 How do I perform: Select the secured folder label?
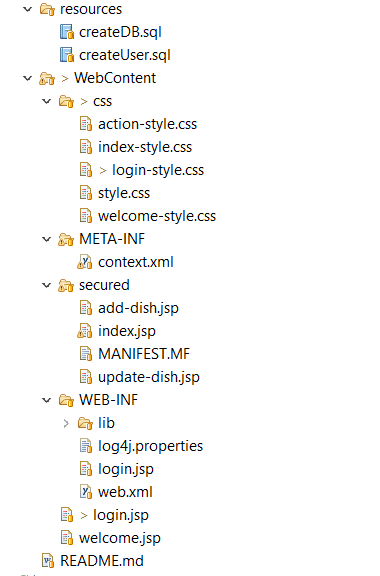coord(104,285)
